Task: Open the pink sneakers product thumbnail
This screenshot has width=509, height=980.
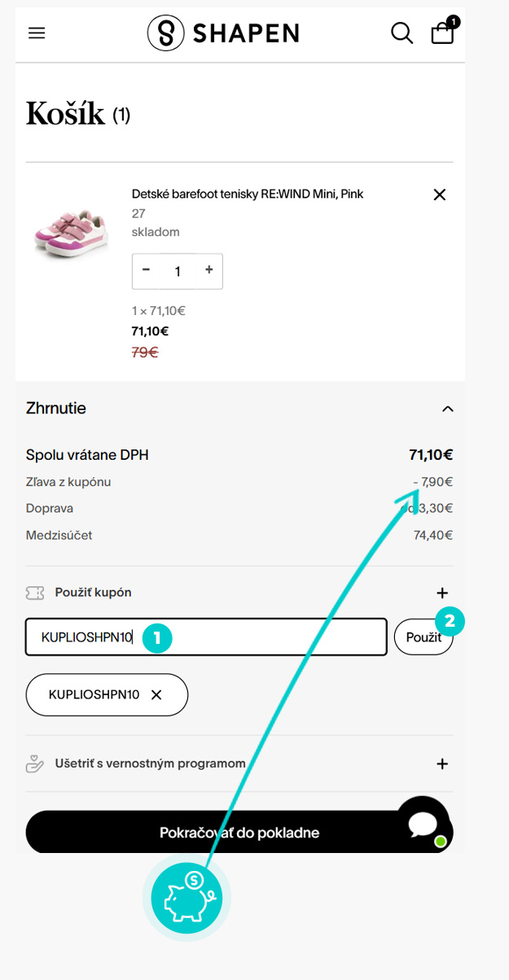Action: point(72,233)
